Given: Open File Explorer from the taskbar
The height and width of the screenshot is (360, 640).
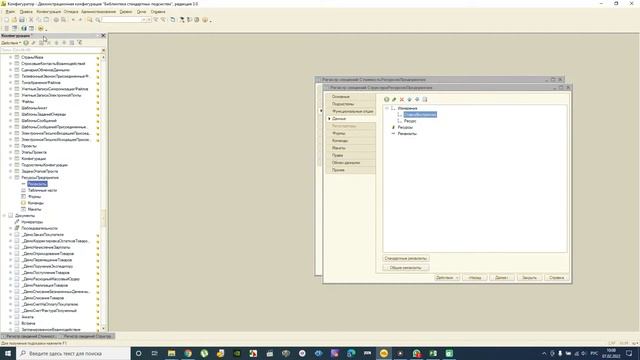Looking at the screenshot, I should coord(171,353).
